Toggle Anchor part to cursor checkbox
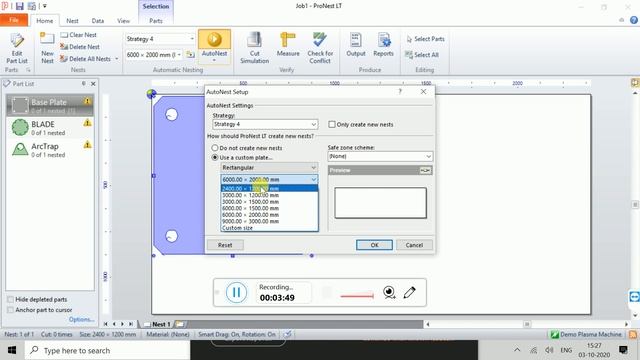Image resolution: width=640 pixels, height=360 pixels. coord(11,310)
